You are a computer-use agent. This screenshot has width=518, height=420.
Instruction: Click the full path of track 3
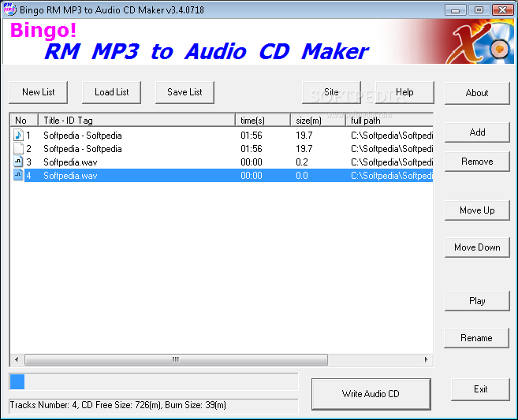(392, 162)
